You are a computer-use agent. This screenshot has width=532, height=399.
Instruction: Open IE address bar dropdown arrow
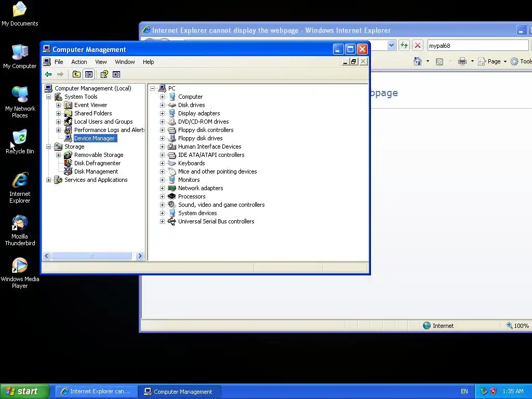click(x=391, y=46)
